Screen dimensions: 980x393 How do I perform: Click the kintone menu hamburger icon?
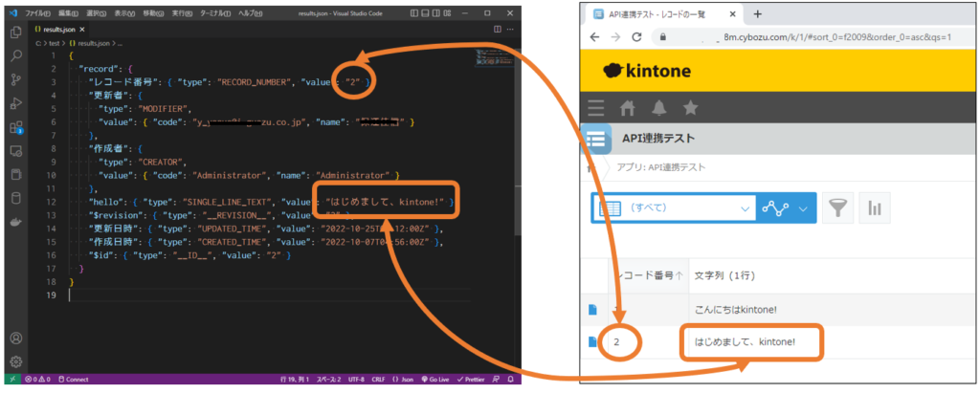click(x=596, y=108)
